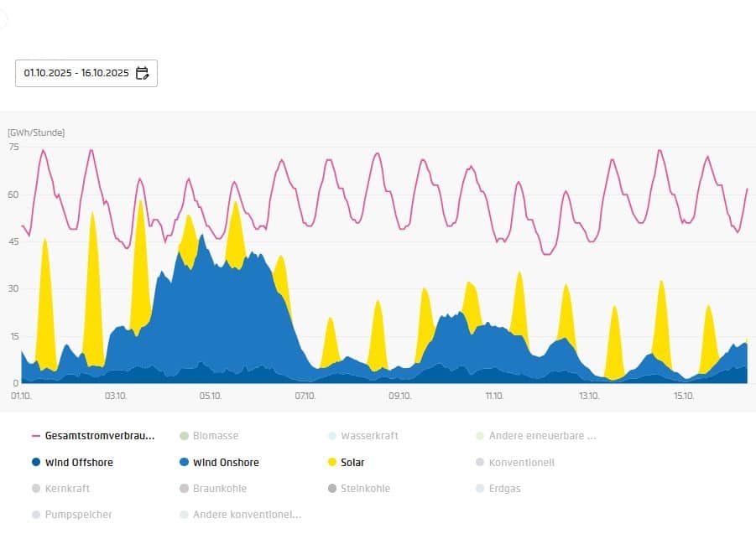
Task: Show the Erdgas series
Action: click(504, 488)
